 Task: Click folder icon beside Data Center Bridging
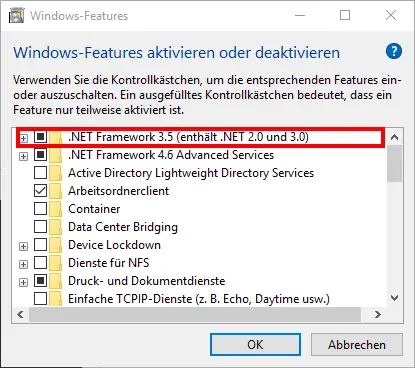[x=56, y=227]
